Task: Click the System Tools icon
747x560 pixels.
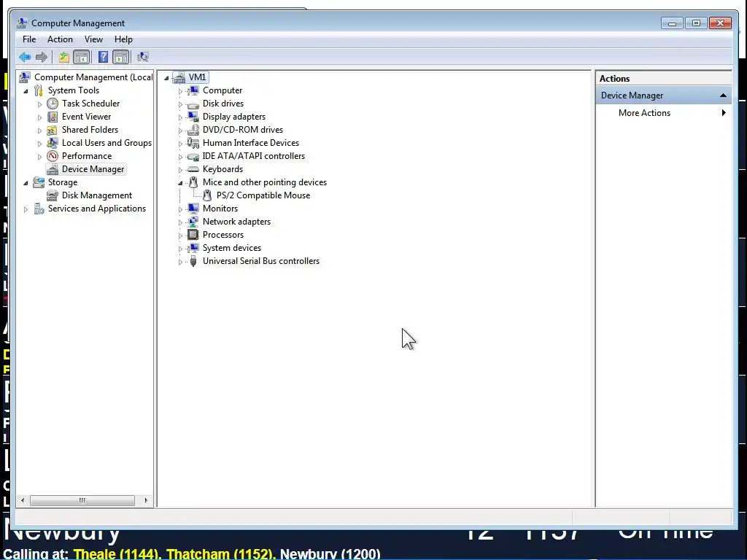Action: click(x=39, y=90)
